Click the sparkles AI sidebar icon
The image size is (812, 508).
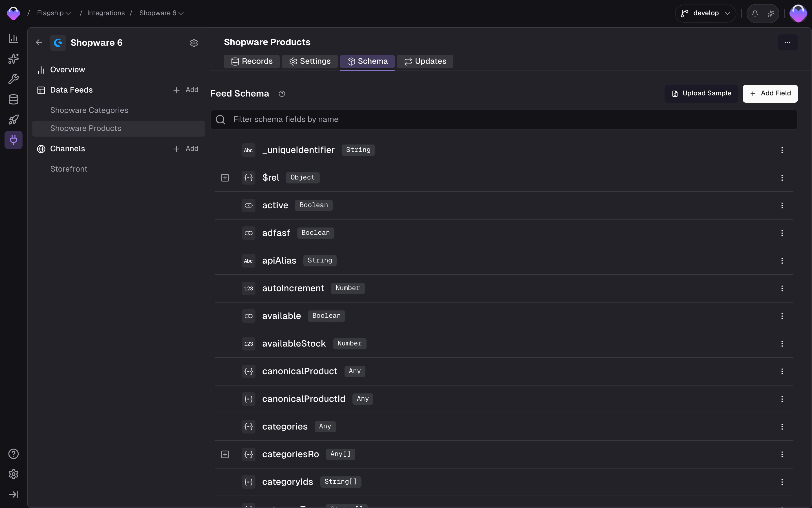(14, 59)
